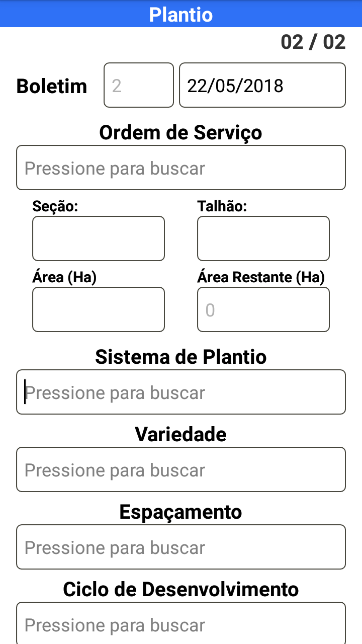This screenshot has width=362, height=644.
Task: Open the Variedade search field
Action: pos(181,469)
